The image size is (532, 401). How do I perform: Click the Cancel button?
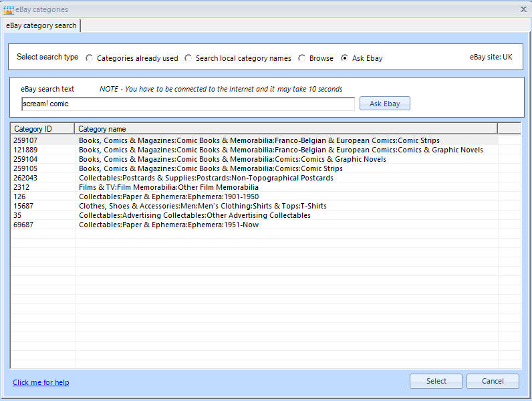(x=493, y=381)
